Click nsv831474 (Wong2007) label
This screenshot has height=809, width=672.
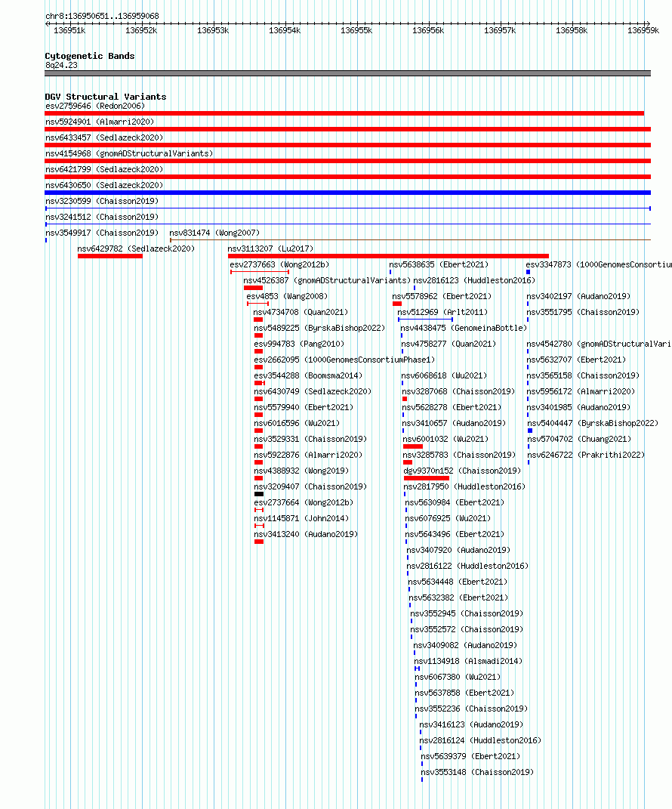click(214, 233)
